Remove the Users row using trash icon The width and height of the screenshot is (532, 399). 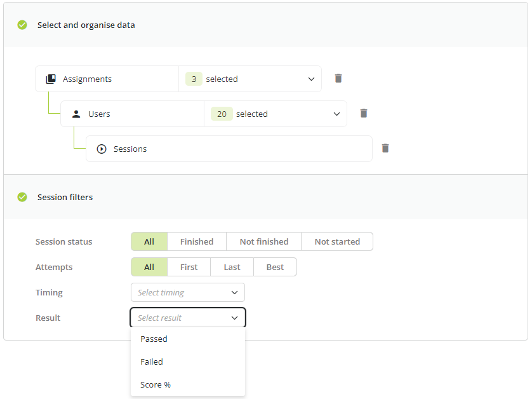363,114
